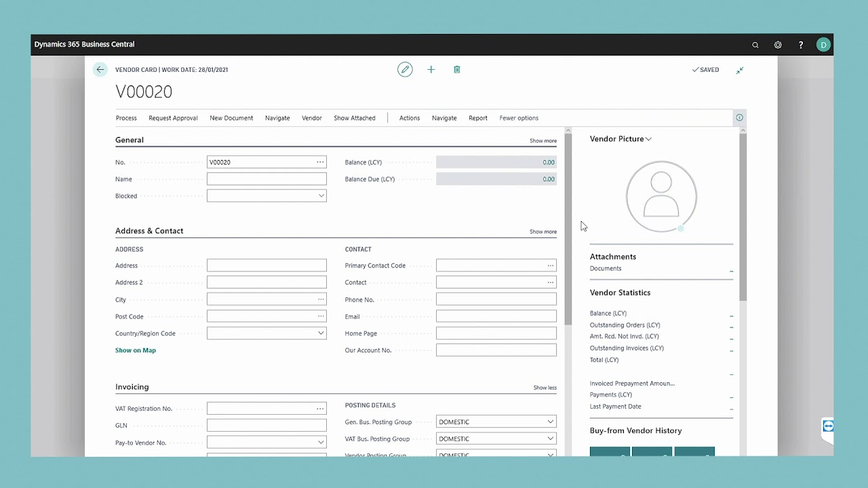The image size is (868, 488).
Task: Click the TeamViewer side panel icon
Action: [x=827, y=427]
